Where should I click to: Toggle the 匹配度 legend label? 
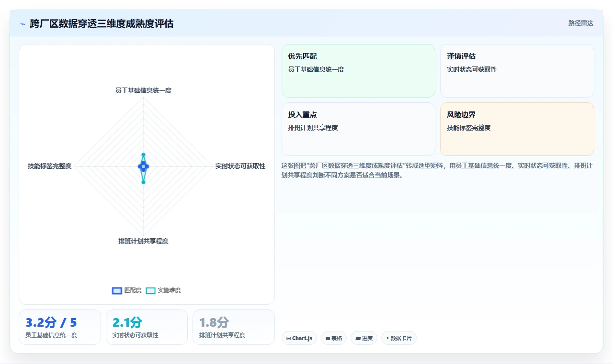133,290
